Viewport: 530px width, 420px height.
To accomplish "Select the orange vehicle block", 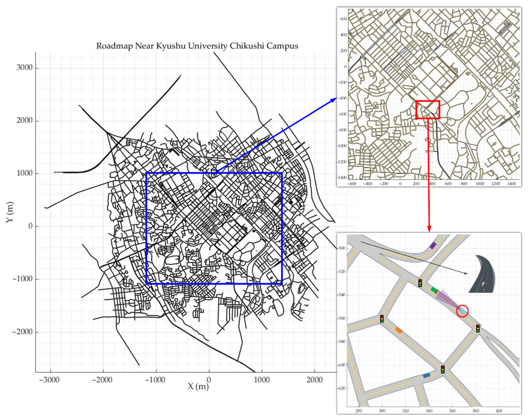I will coord(399,330).
